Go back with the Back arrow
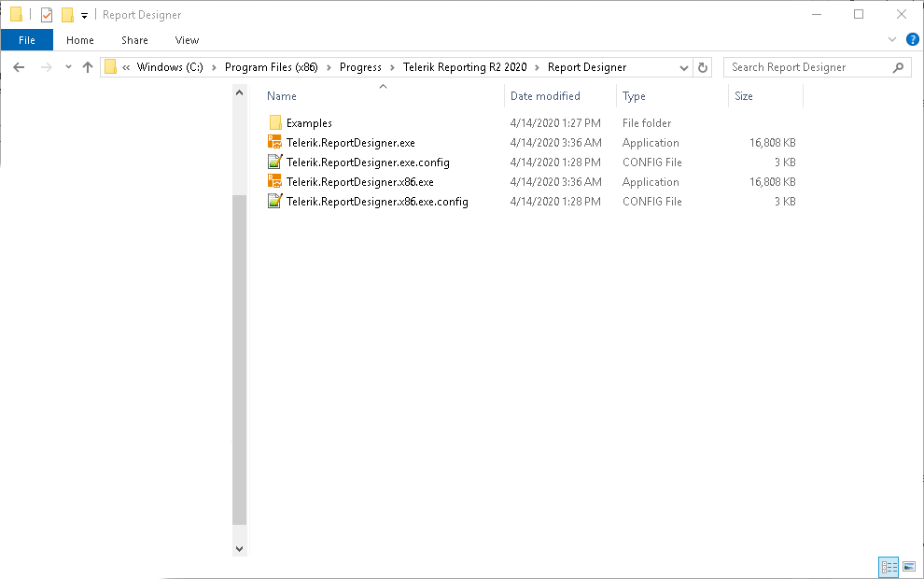 click(19, 67)
